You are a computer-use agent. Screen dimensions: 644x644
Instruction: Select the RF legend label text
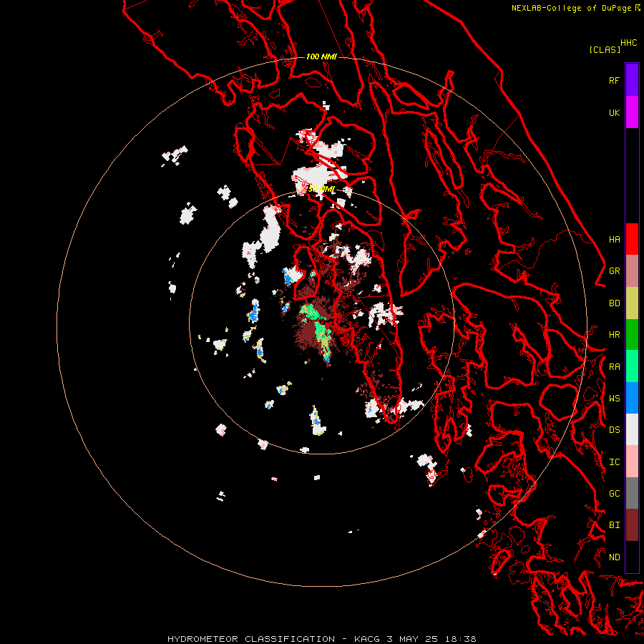(614, 80)
